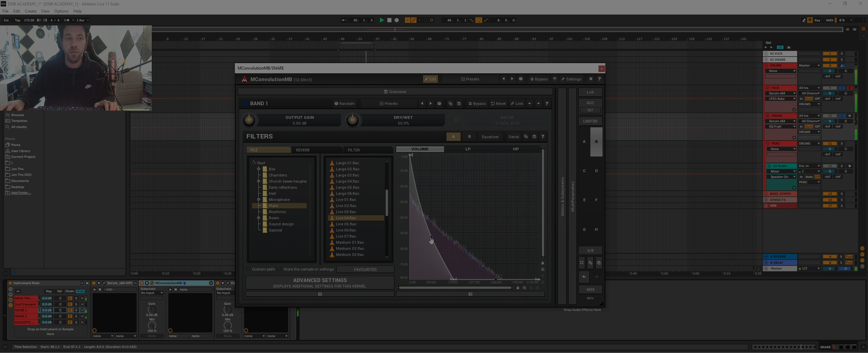The height and width of the screenshot is (353, 868).
Task: Click the Mix knob on MConvolutionMB device
Action: pyautogui.click(x=152, y=326)
